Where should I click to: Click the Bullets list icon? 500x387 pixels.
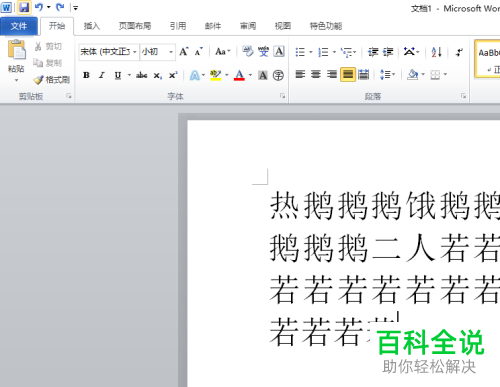tap(300, 52)
